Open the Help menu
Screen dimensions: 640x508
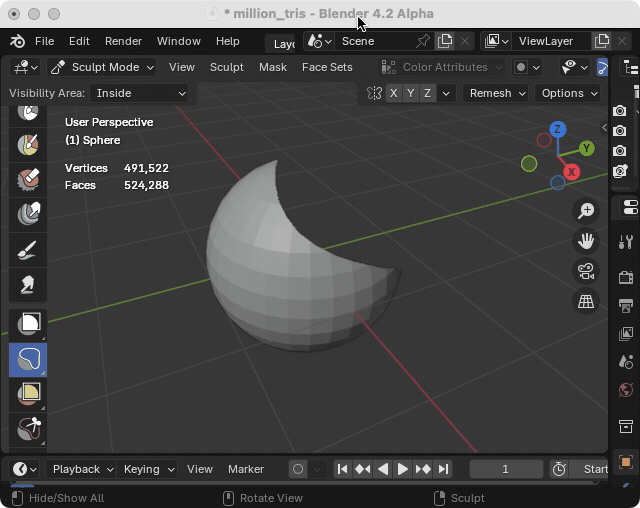(228, 41)
